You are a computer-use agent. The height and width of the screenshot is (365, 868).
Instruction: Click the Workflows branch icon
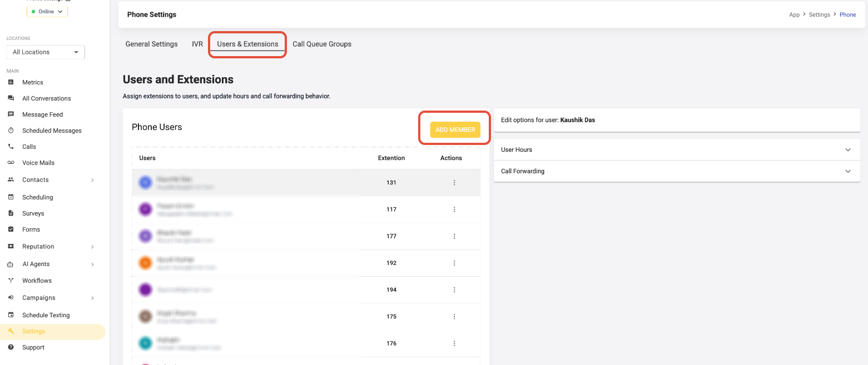pyautogui.click(x=11, y=281)
